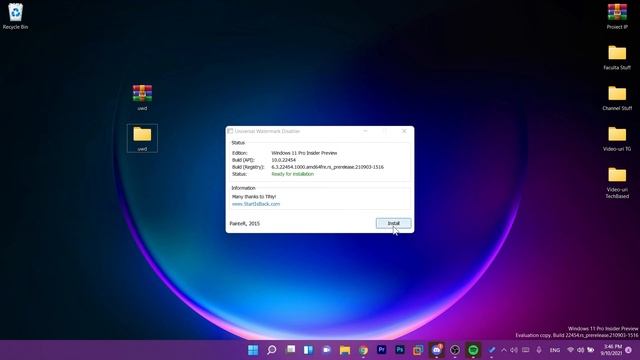Click the 'Windows 11 Pro Insider Preview' edition value
The image size is (640, 360).
pyautogui.click(x=304, y=153)
